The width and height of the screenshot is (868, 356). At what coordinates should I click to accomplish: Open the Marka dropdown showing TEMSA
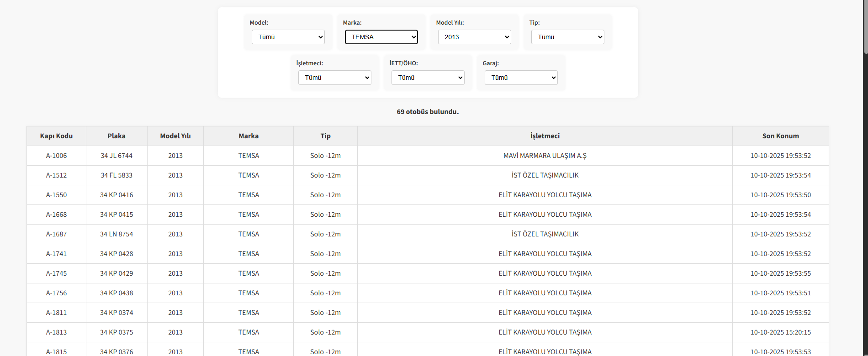[381, 37]
